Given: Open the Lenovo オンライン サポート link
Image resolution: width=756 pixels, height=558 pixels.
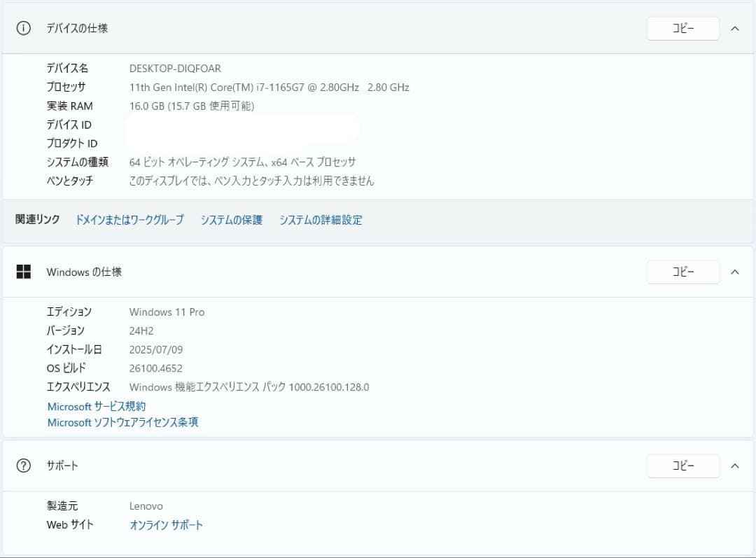Looking at the screenshot, I should click(x=166, y=524).
